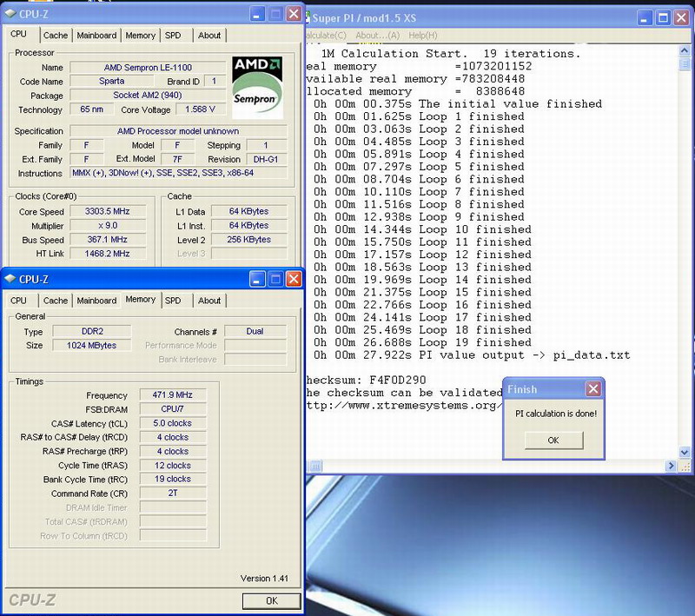Click Super PI horizontal scroll right arrow

point(671,466)
